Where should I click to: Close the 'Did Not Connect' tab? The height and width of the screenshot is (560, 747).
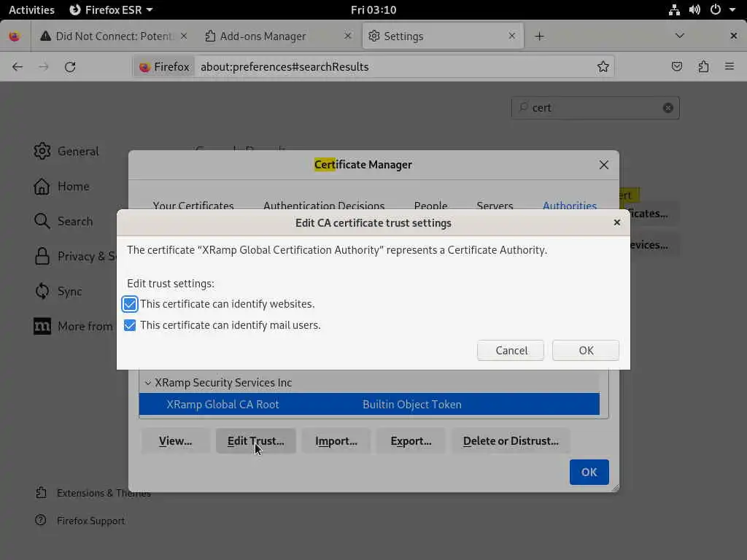184,36
